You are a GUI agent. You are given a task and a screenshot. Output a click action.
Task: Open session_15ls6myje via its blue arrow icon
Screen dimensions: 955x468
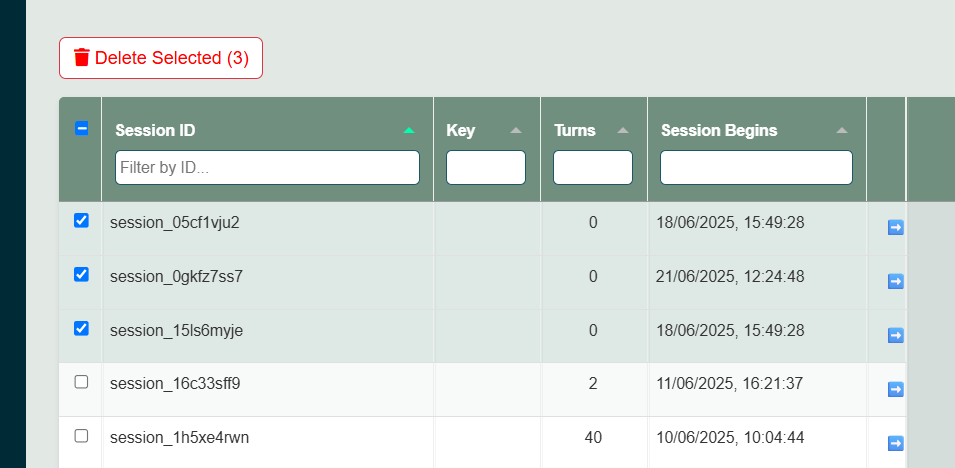(895, 336)
